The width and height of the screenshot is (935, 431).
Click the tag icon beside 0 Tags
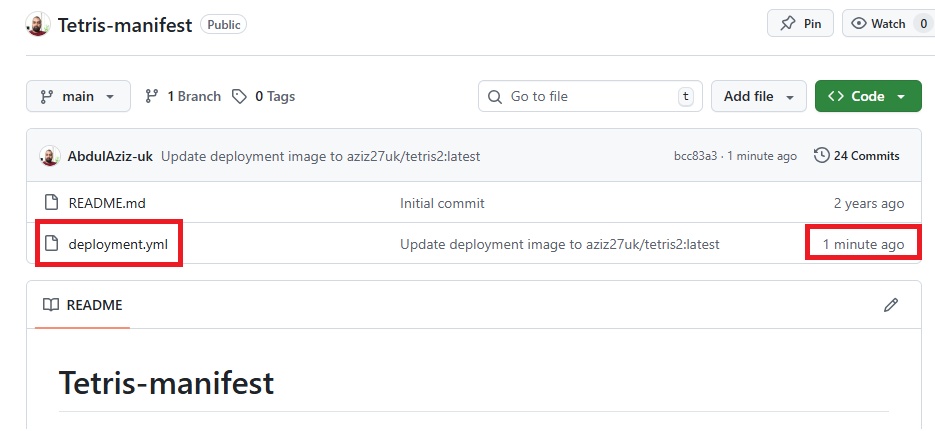pos(239,97)
